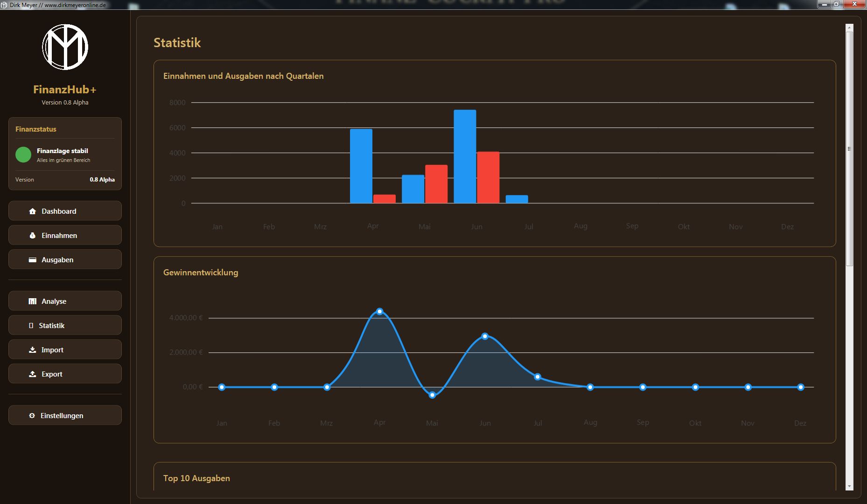The width and height of the screenshot is (867, 504).
Task: Go to the Einnahmen section
Action: [65, 235]
